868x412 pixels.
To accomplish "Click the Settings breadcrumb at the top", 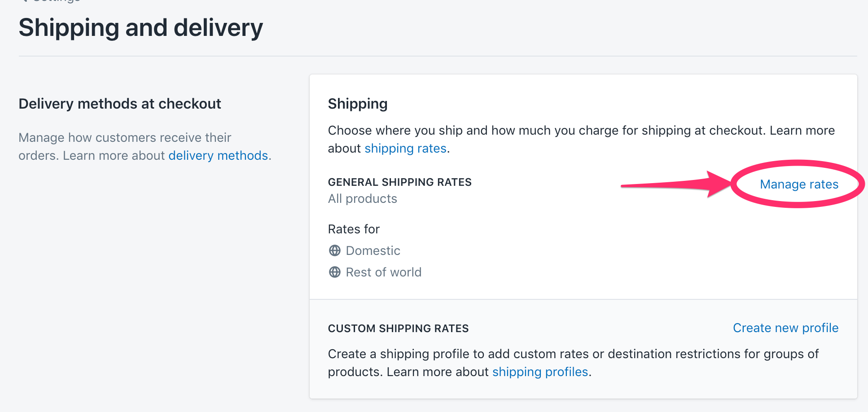I will point(56,1).
